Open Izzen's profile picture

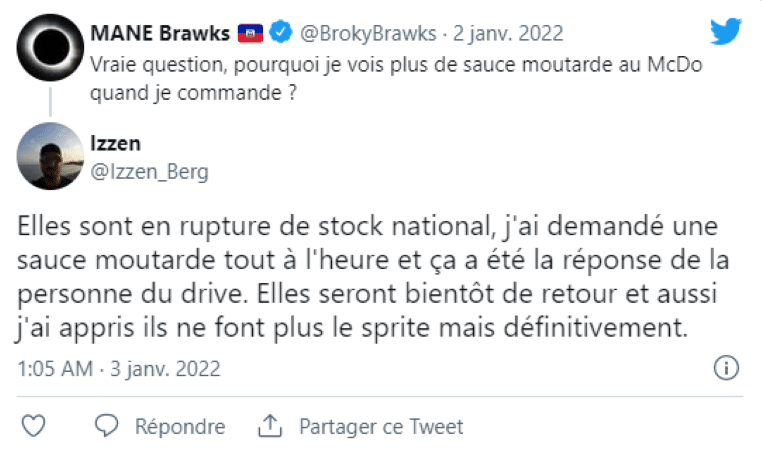tap(49, 155)
